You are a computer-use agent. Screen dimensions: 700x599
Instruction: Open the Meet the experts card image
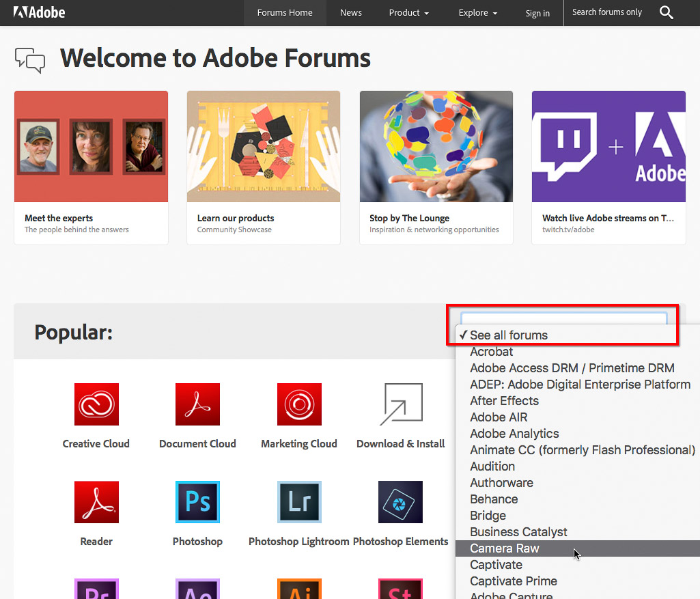[91, 146]
